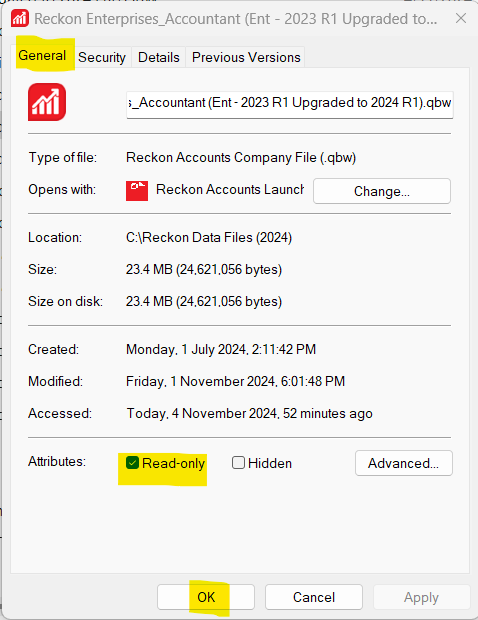Uncheck the Read-only attribute checkbox
The width and height of the screenshot is (478, 620).
click(132, 463)
